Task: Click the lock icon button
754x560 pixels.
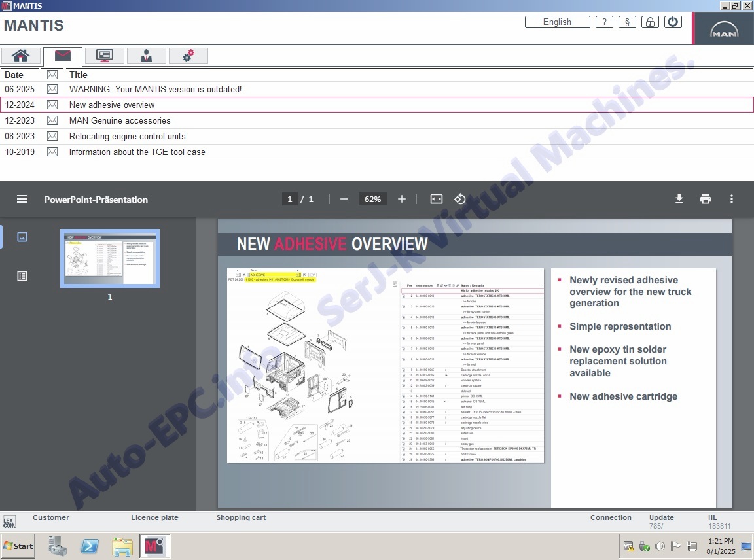Action: click(650, 22)
